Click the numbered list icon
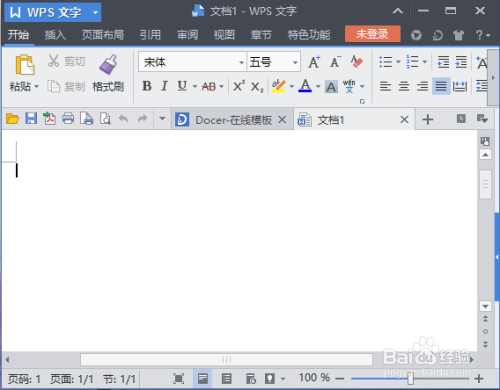 pos(412,62)
